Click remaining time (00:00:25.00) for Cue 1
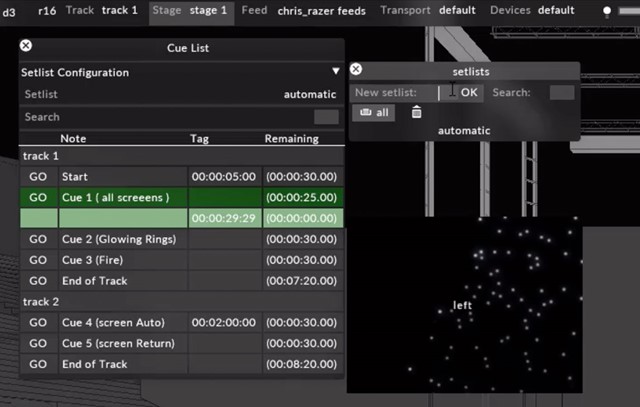The height and width of the screenshot is (407, 640). coord(302,198)
